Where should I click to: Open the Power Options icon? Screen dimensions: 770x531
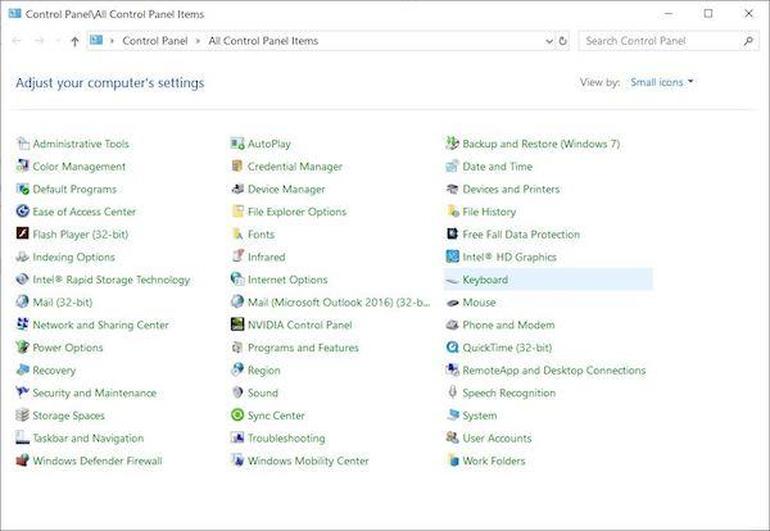click(23, 347)
